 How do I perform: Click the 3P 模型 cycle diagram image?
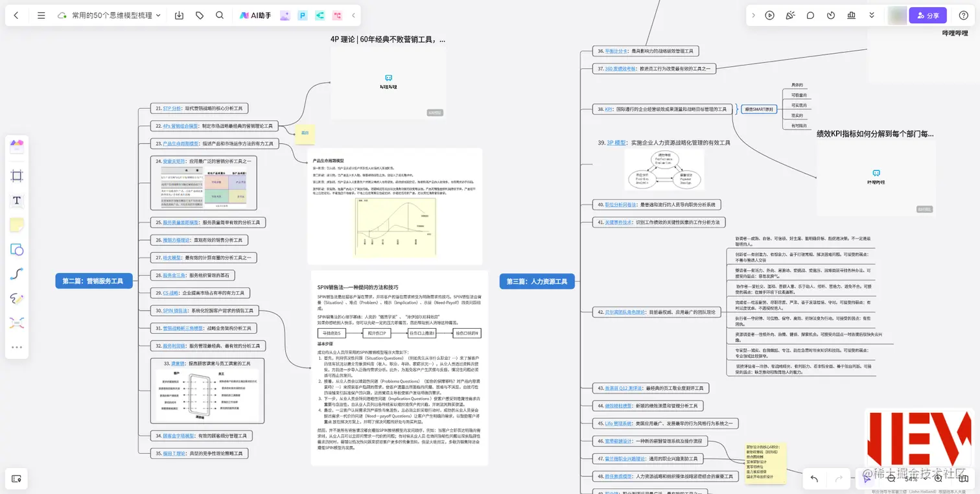[666, 171]
